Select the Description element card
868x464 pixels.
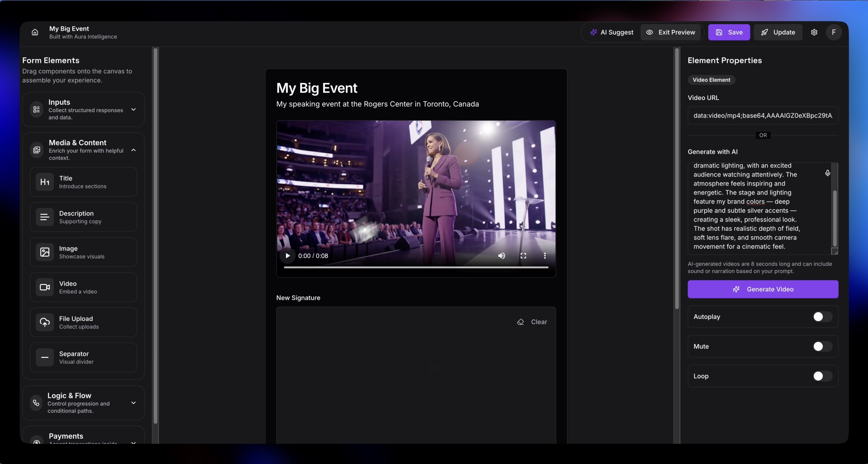[83, 217]
